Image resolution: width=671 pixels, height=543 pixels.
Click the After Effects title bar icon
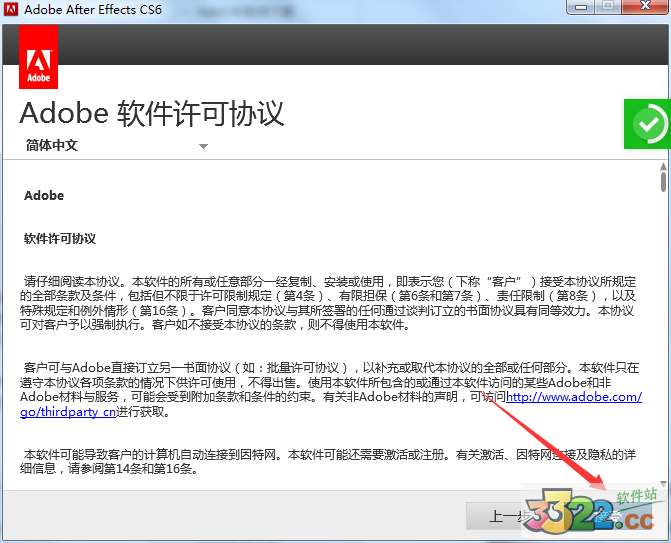(x=10, y=9)
